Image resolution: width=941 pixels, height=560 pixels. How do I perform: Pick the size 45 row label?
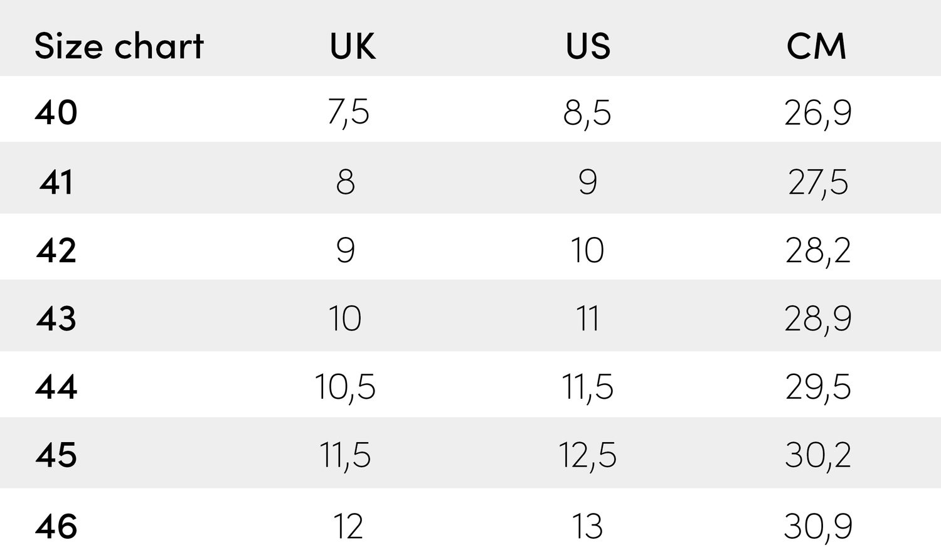(56, 455)
